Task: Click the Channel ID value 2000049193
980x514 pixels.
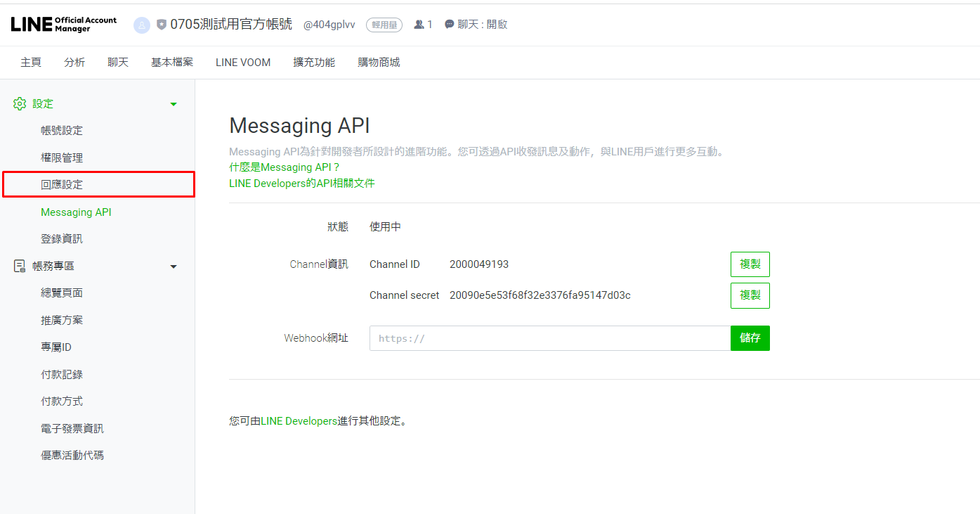Action: pyautogui.click(x=479, y=264)
